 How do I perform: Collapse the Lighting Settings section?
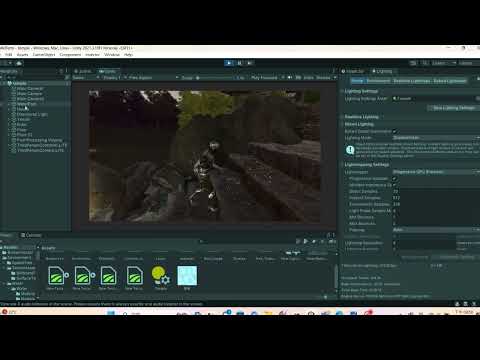point(342,91)
